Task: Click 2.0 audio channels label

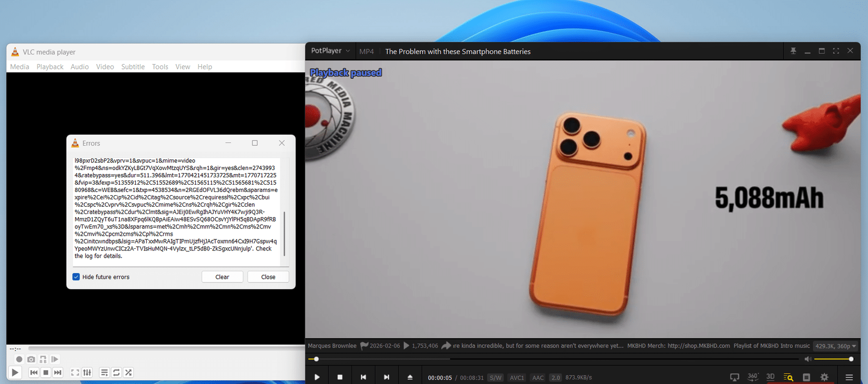Action: tap(556, 378)
